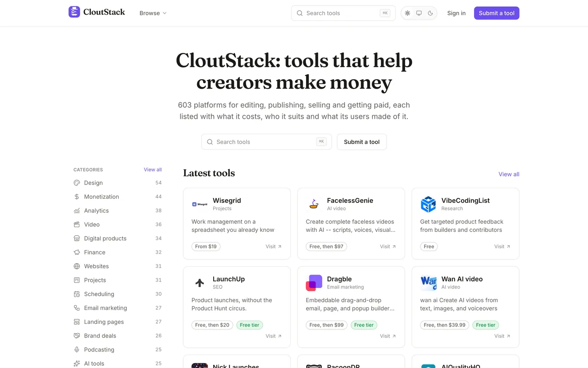Image resolution: width=588 pixels, height=368 pixels.
Task: Click the "From $19" price tag
Action: (206, 247)
